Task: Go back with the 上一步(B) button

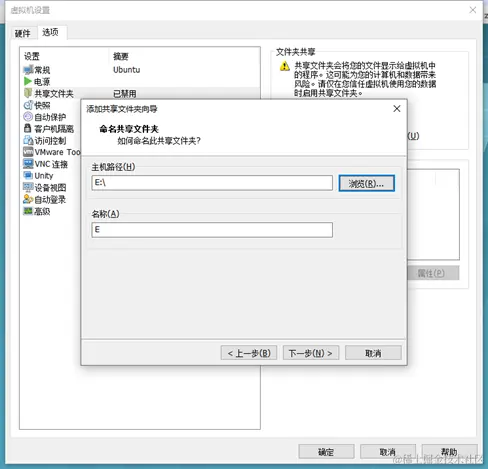Action: 249,353
